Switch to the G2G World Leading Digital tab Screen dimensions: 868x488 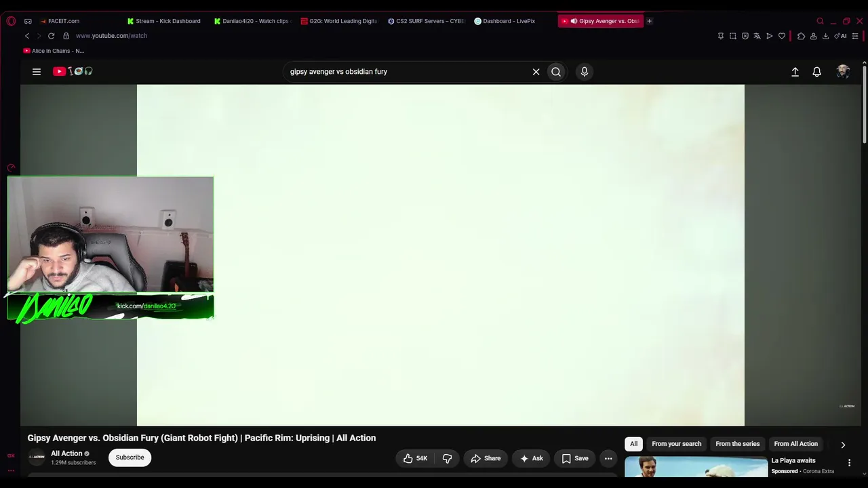338,21
